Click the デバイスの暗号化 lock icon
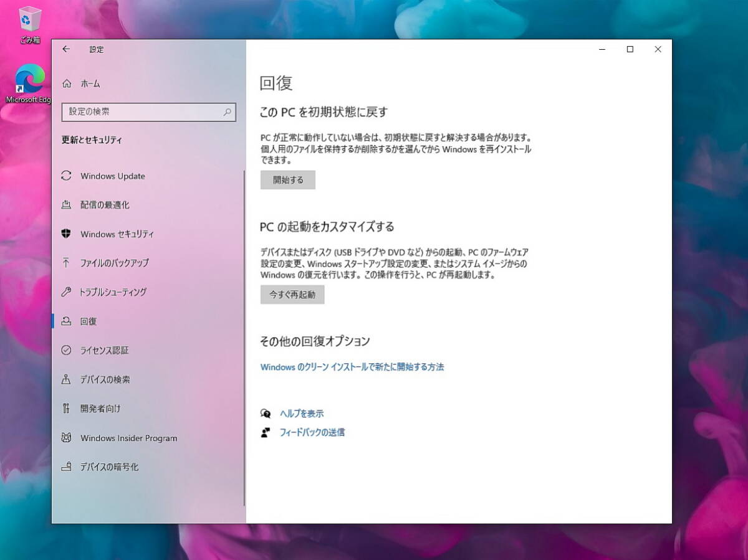Image resolution: width=748 pixels, height=560 pixels. (66, 467)
